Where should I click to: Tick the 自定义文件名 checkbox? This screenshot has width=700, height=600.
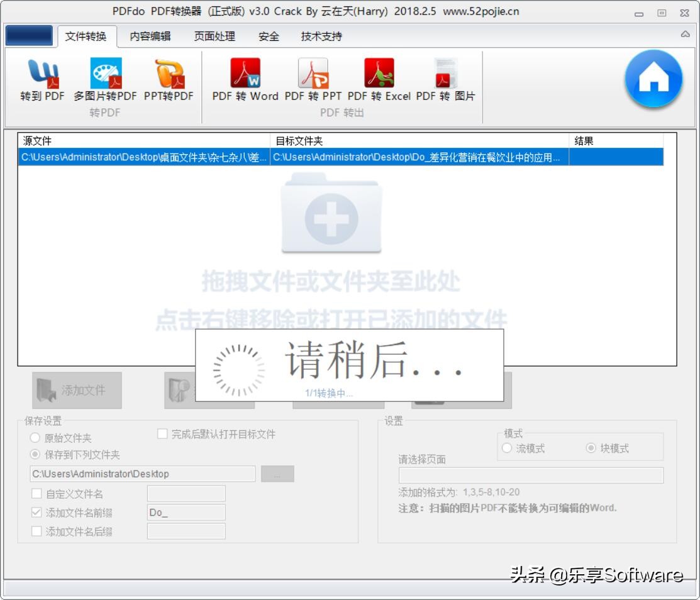(36, 493)
